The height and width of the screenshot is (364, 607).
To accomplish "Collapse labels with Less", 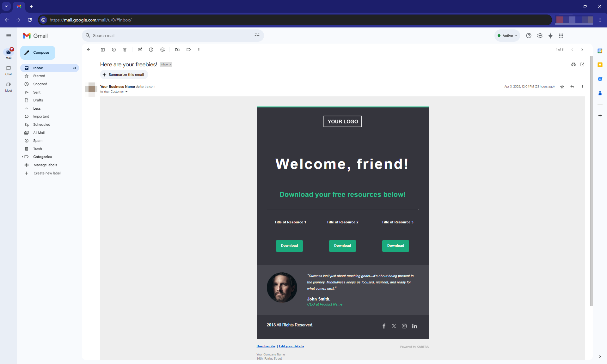I will [x=37, y=108].
